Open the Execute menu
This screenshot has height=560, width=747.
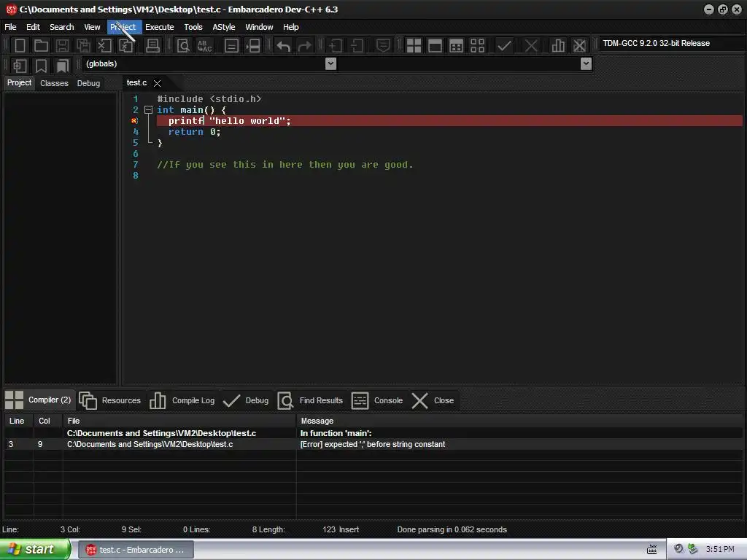coord(160,27)
